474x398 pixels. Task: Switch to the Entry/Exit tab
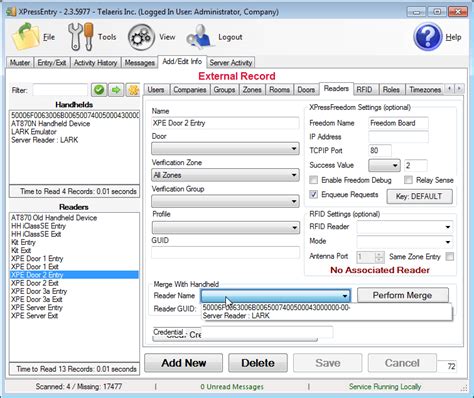point(52,63)
